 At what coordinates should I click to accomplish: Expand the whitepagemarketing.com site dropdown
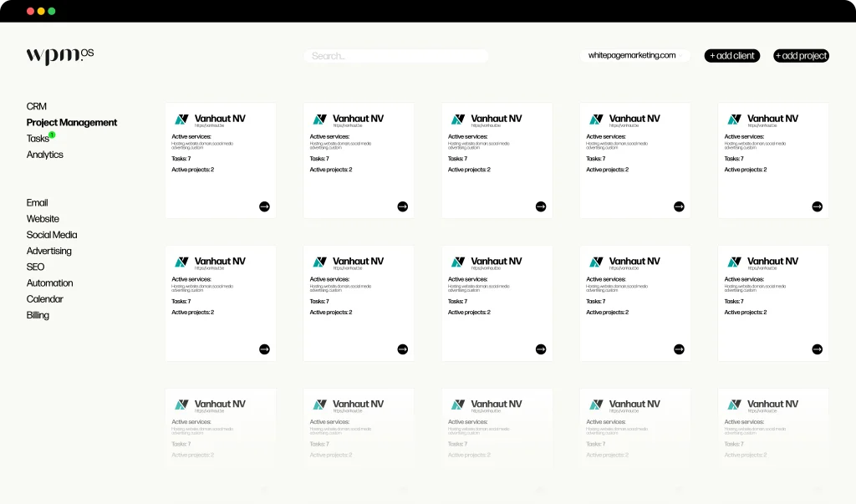click(634, 56)
